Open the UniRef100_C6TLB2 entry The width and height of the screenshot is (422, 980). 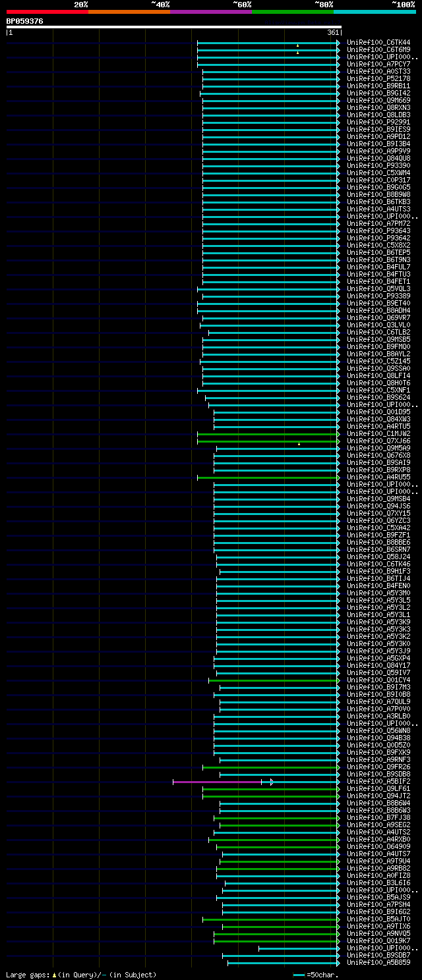click(x=378, y=333)
